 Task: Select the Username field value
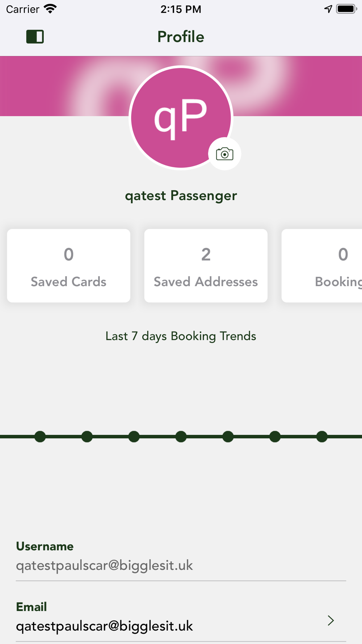pyautogui.click(x=105, y=565)
